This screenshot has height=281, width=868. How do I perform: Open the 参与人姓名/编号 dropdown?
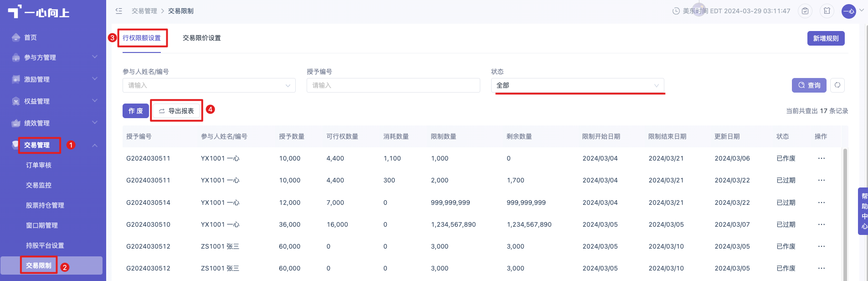(209, 85)
